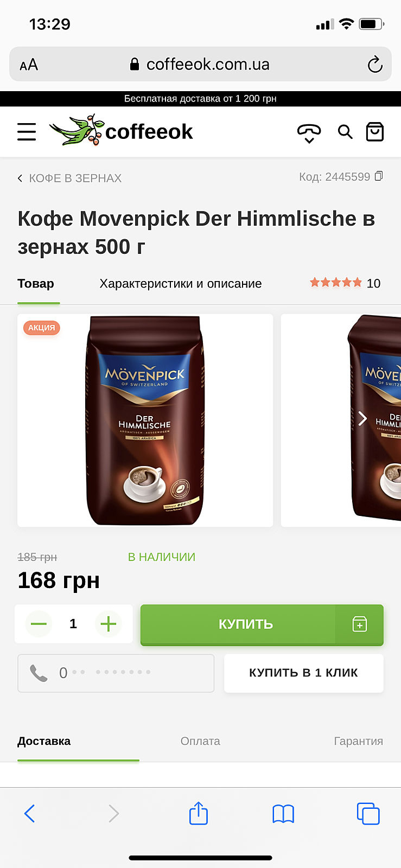Open site search with magnifier icon

pyautogui.click(x=345, y=132)
